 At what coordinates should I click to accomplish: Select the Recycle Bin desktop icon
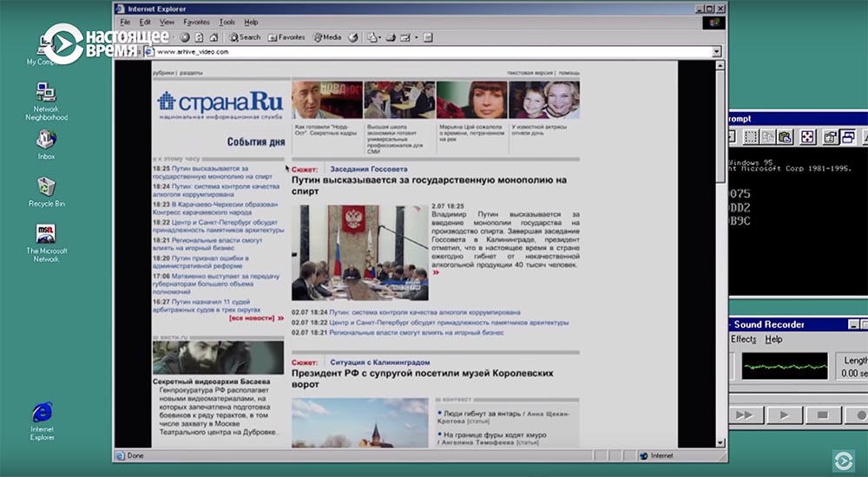click(x=47, y=192)
